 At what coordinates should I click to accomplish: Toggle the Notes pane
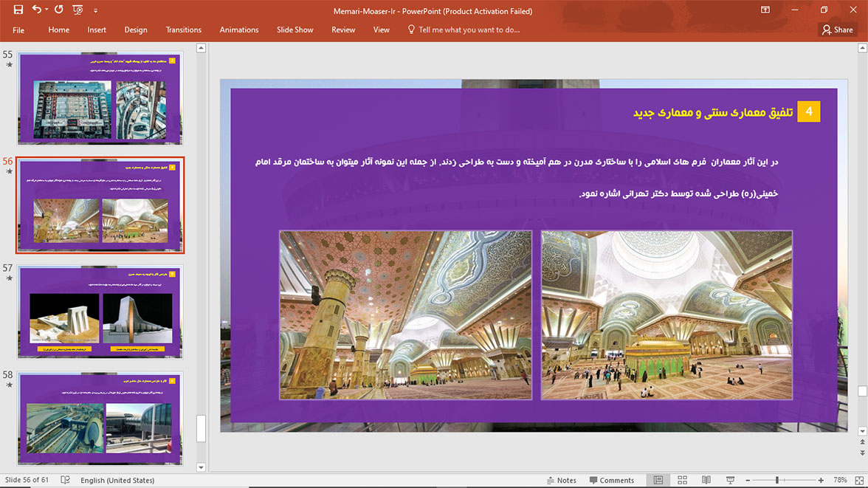coord(560,480)
